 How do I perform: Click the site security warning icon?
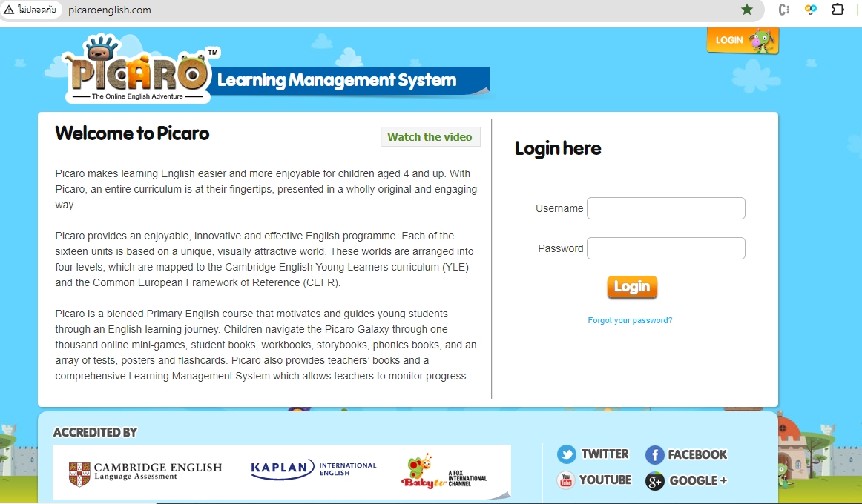click(x=9, y=10)
